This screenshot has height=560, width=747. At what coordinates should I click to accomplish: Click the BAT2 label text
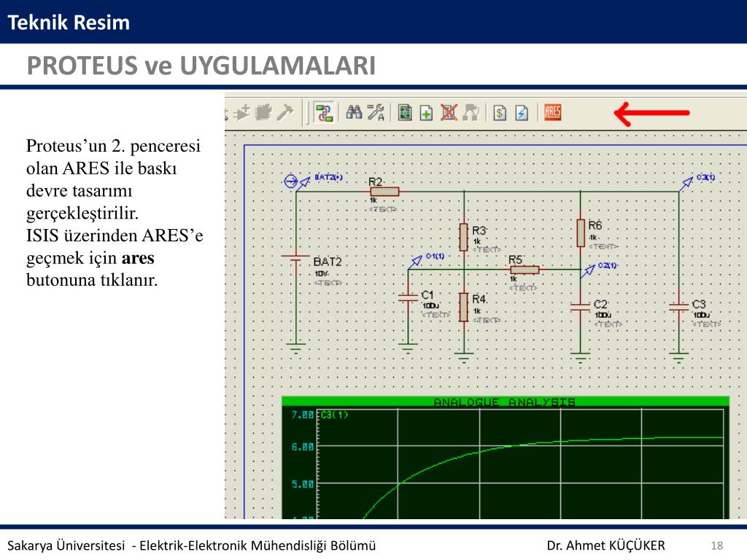328,262
